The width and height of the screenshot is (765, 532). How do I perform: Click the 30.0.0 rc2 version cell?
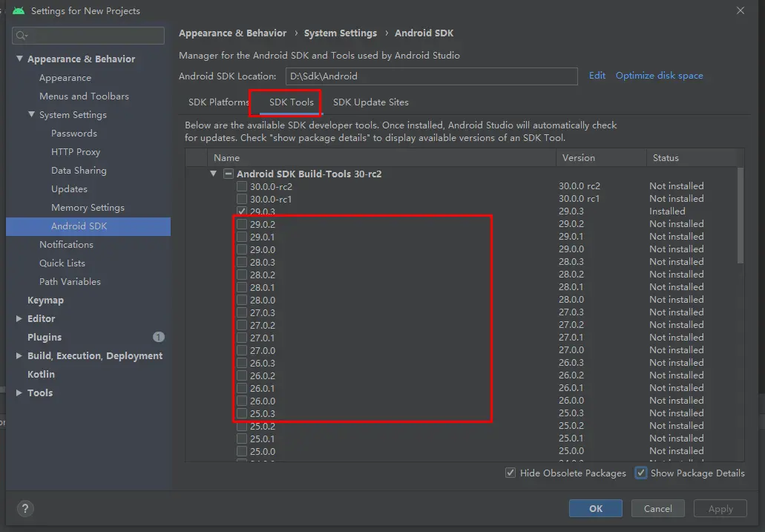point(580,186)
